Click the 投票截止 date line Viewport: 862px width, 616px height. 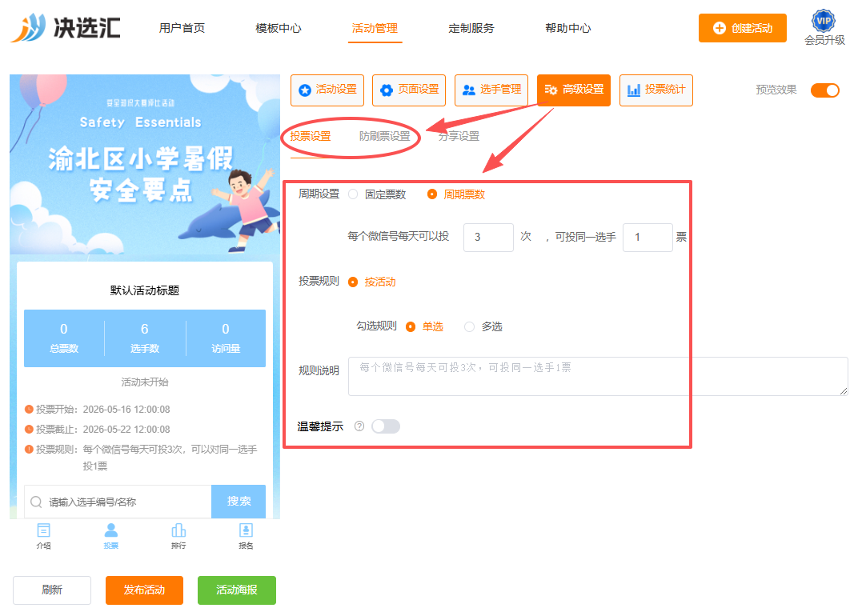98,429
